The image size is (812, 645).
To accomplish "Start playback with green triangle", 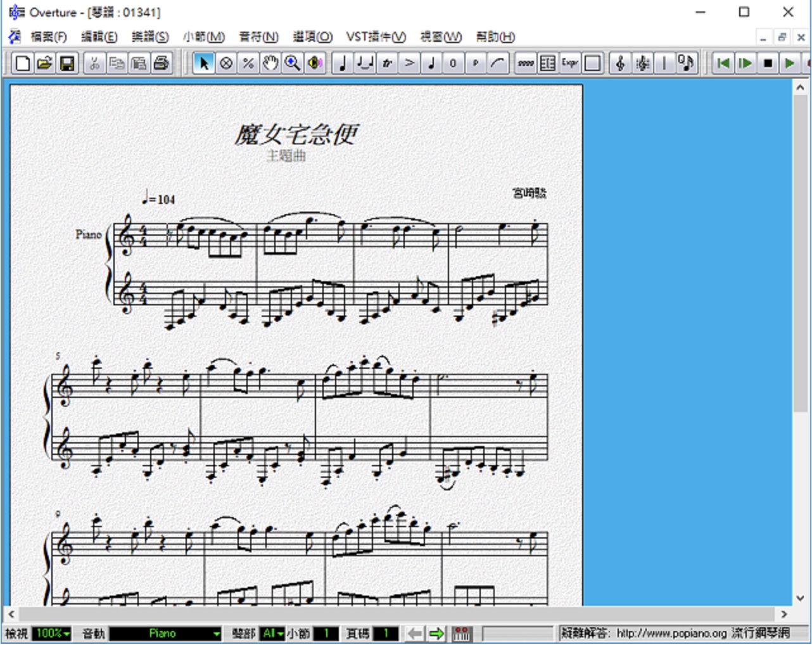I will click(x=790, y=63).
